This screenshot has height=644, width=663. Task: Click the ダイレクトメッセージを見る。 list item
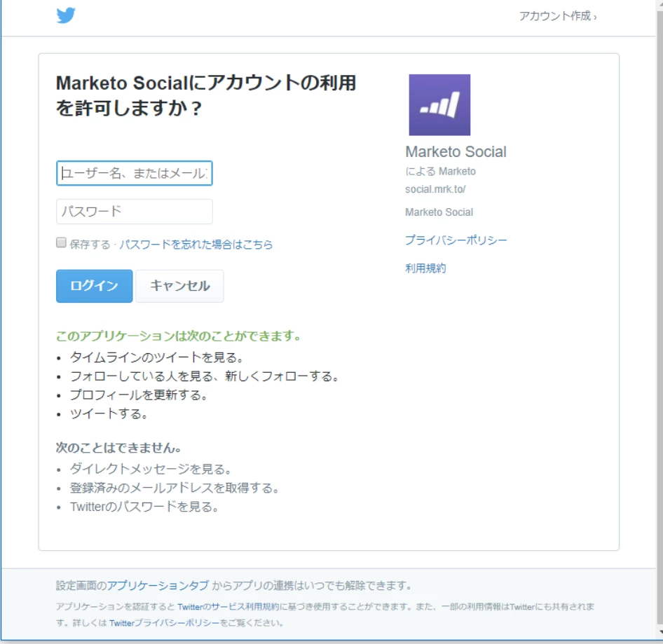[151, 469]
